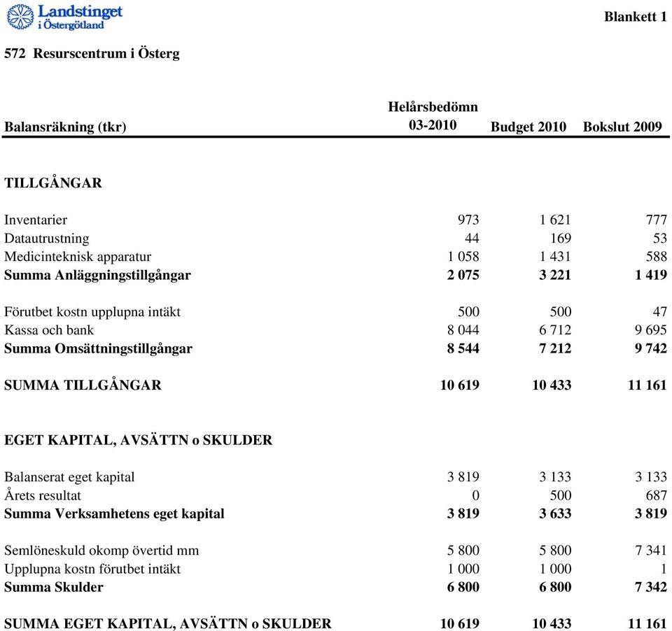Click Medicinteknisk apparatur value 1 058
This screenshot has height=631, width=672.
(x=463, y=257)
